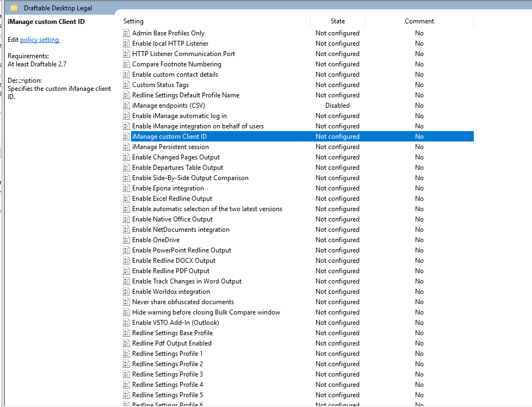The width and height of the screenshot is (532, 407).
Task: Click the icon beside Enable Native Office Output
Action: [x=126, y=219]
